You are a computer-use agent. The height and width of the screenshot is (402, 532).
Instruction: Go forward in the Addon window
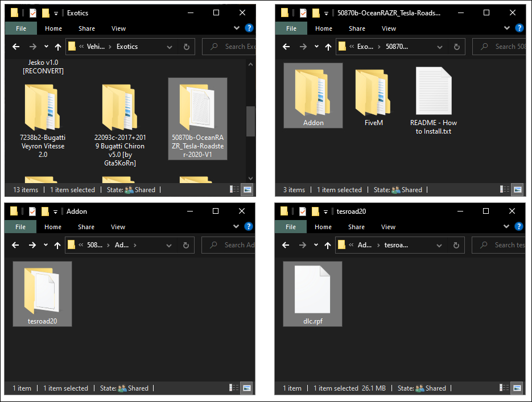click(x=32, y=245)
